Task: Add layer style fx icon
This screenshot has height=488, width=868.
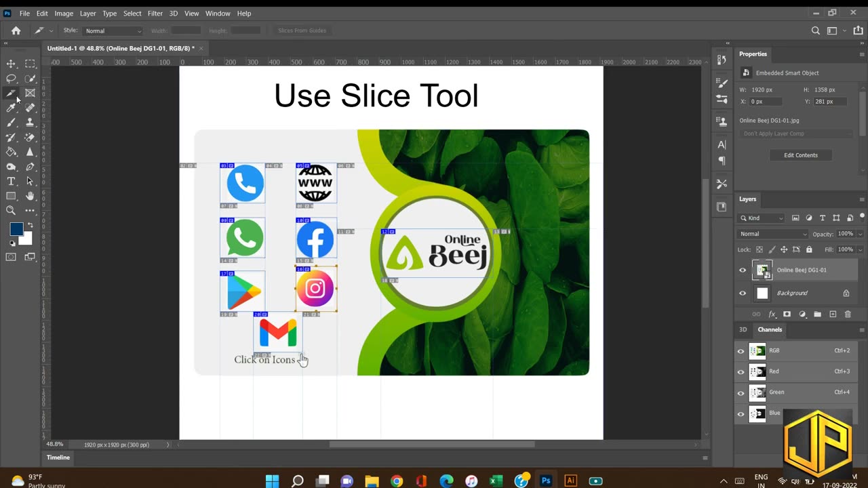Action: [x=772, y=314]
